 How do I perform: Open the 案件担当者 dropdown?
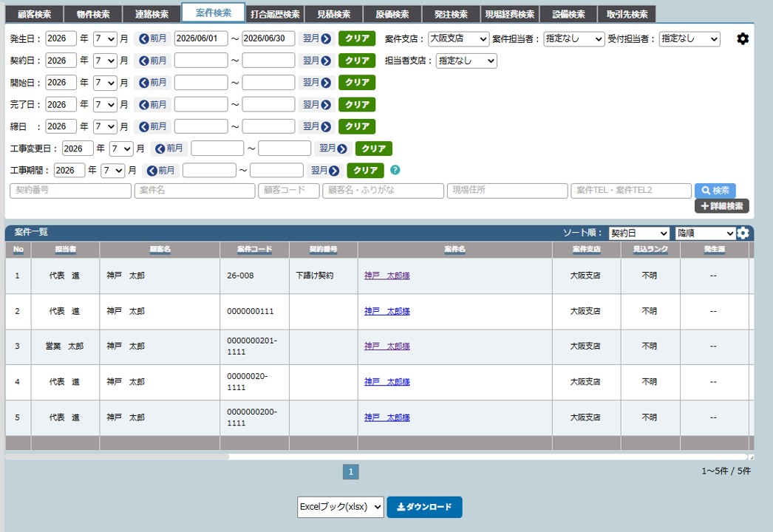point(573,38)
